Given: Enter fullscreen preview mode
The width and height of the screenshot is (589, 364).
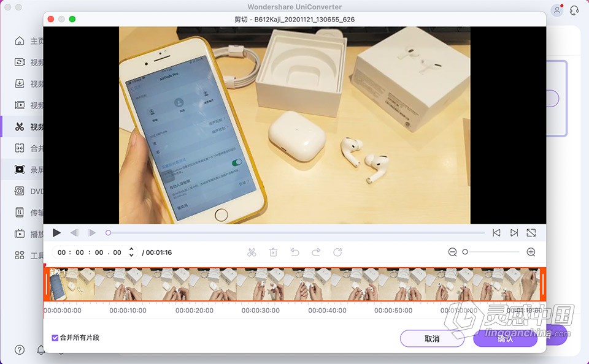Looking at the screenshot, I should tap(531, 233).
